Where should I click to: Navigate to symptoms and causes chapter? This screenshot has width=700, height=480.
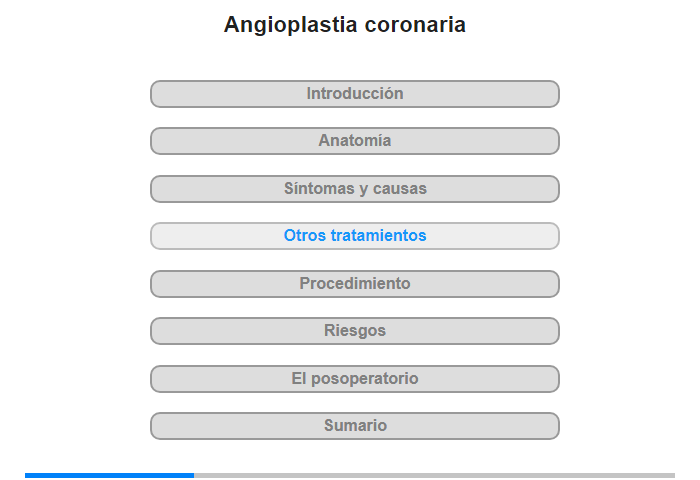pos(355,189)
